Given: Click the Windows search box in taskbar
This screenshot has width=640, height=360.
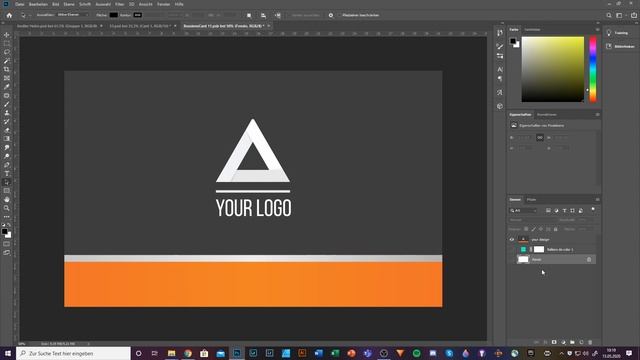Looking at the screenshot, I should coord(73,353).
